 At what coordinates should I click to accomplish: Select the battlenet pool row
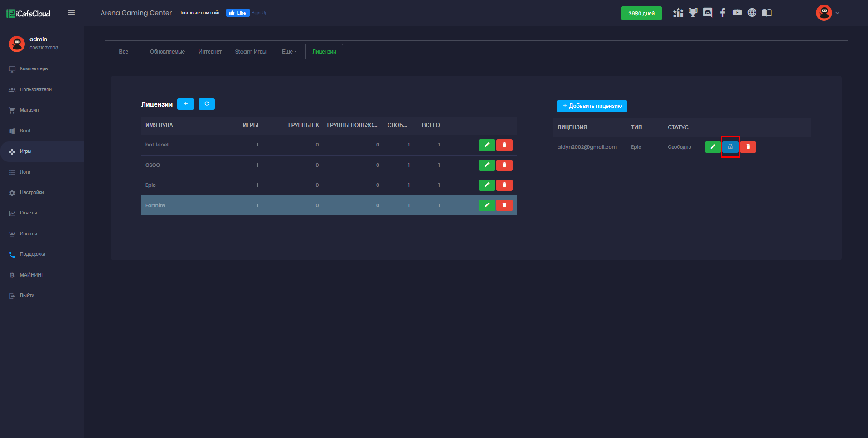coord(329,145)
